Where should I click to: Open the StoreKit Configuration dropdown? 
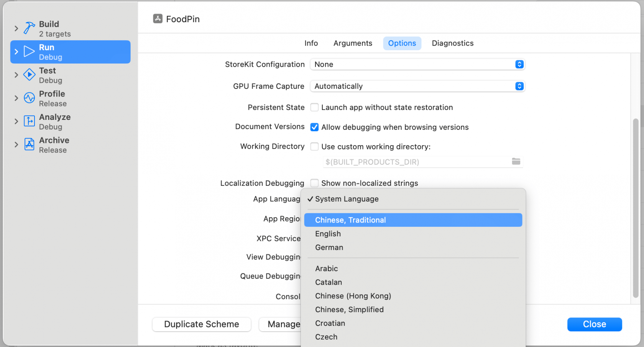[417, 64]
